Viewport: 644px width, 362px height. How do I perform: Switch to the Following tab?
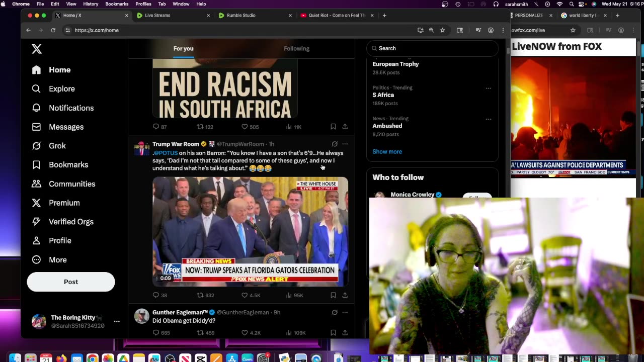[297, 49]
